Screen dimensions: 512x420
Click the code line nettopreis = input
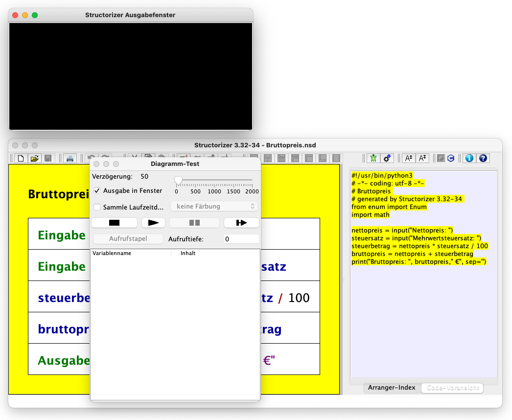(x=402, y=230)
